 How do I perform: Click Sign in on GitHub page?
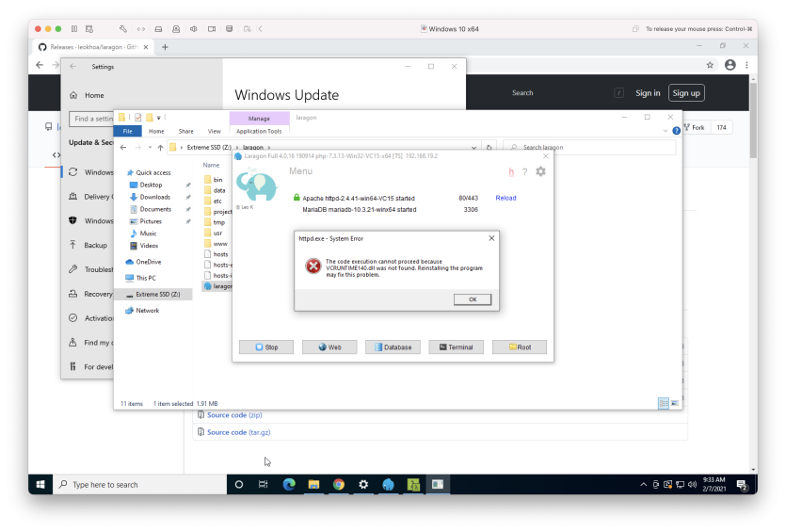(x=648, y=93)
